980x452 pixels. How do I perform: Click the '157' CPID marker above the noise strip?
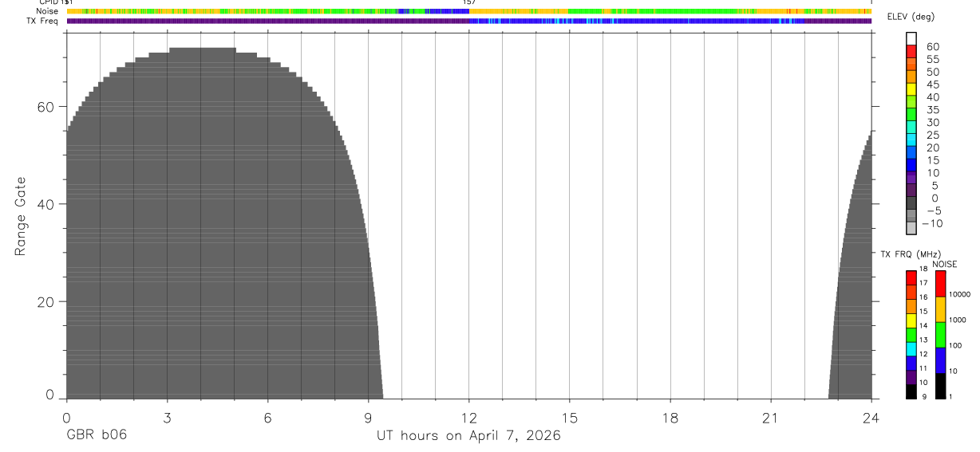(x=469, y=2)
